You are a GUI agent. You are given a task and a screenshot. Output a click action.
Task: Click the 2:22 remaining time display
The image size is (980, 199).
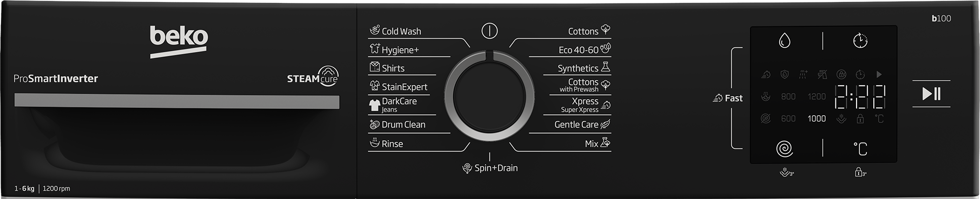860,97
